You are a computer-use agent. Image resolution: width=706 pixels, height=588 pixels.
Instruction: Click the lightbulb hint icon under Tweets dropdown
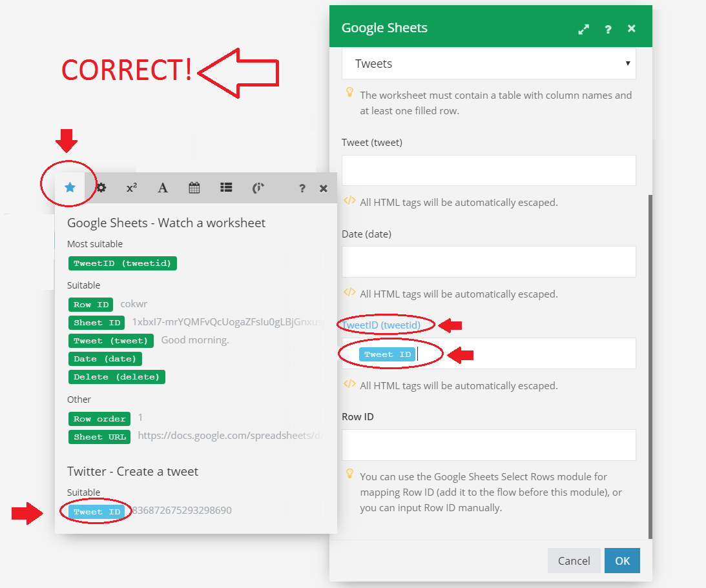click(349, 92)
